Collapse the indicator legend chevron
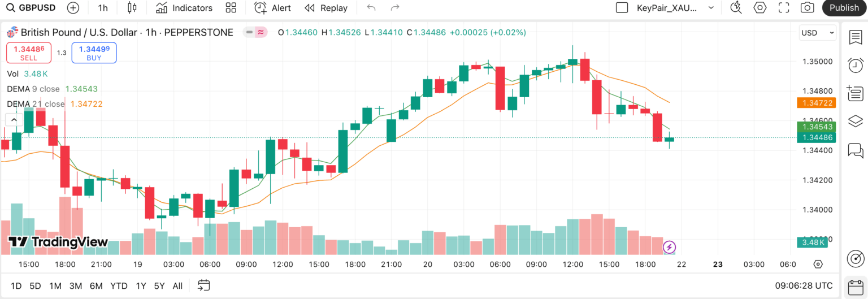 click(14, 119)
